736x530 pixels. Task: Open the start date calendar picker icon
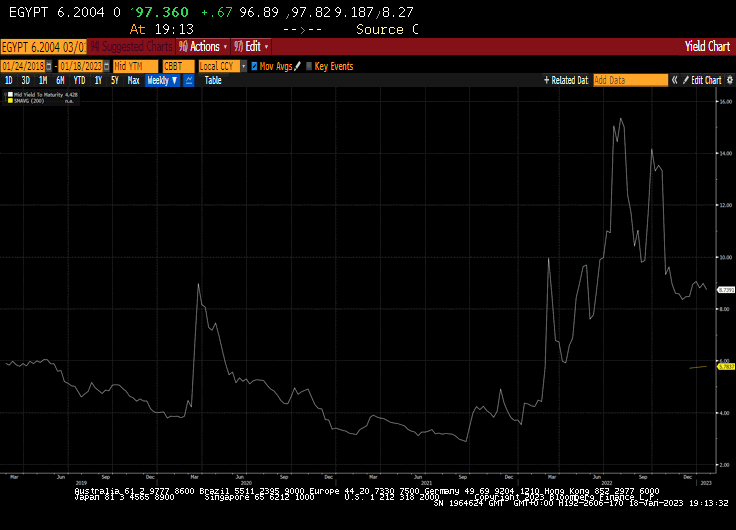coord(48,66)
